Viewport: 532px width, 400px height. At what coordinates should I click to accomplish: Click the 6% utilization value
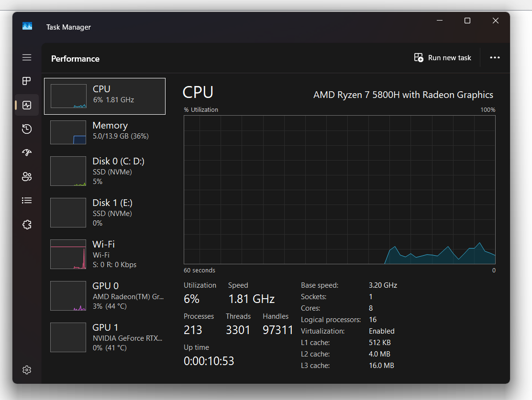[x=192, y=299]
